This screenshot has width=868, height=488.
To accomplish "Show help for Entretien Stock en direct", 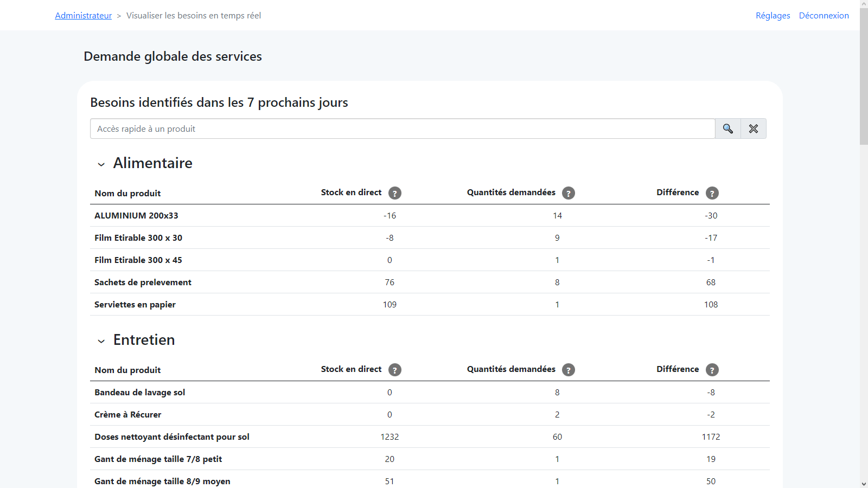I will [x=395, y=370].
